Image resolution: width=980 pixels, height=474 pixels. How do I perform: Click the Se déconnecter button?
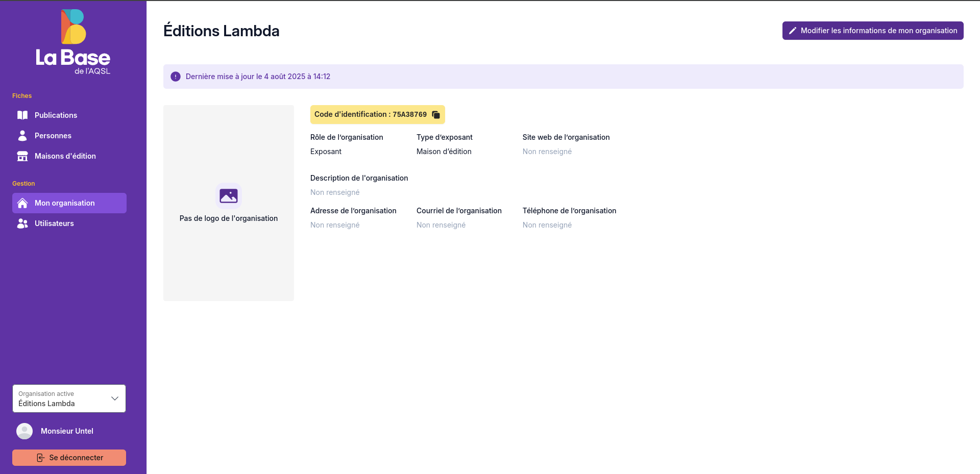(x=69, y=458)
